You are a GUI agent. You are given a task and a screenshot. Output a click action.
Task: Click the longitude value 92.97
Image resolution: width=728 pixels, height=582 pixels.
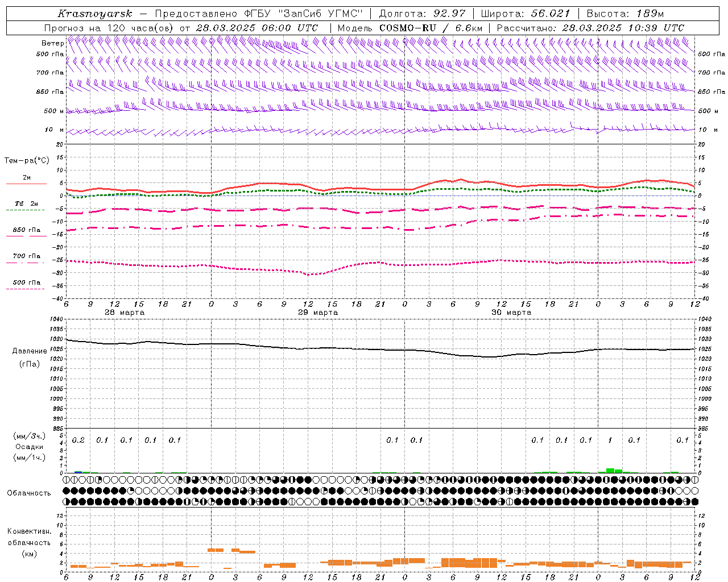[449, 14]
